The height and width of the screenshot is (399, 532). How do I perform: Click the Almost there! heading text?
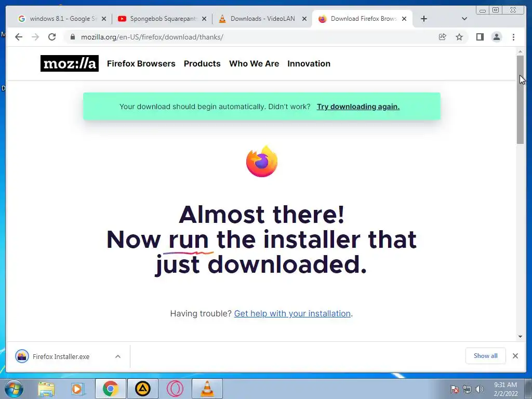(262, 215)
